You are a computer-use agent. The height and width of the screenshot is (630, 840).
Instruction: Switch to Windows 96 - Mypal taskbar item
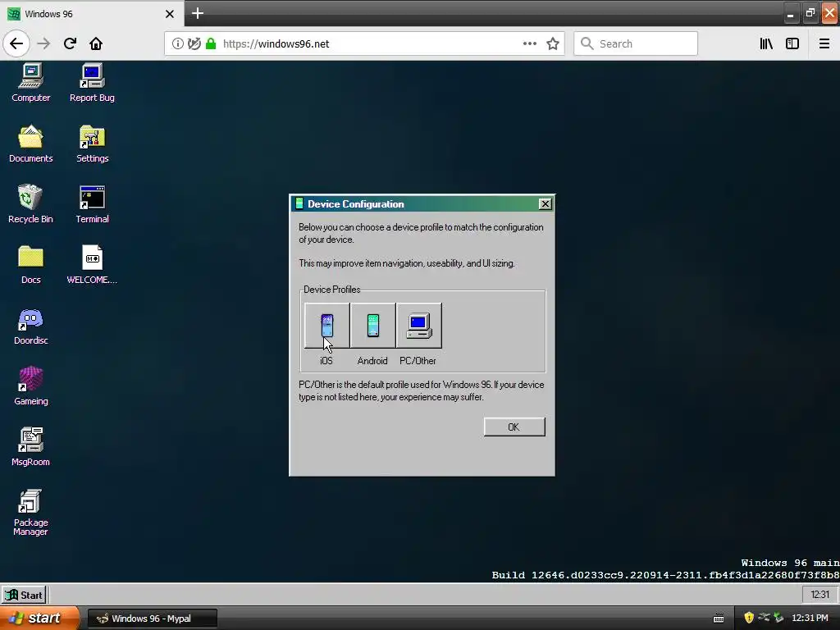[x=152, y=619]
